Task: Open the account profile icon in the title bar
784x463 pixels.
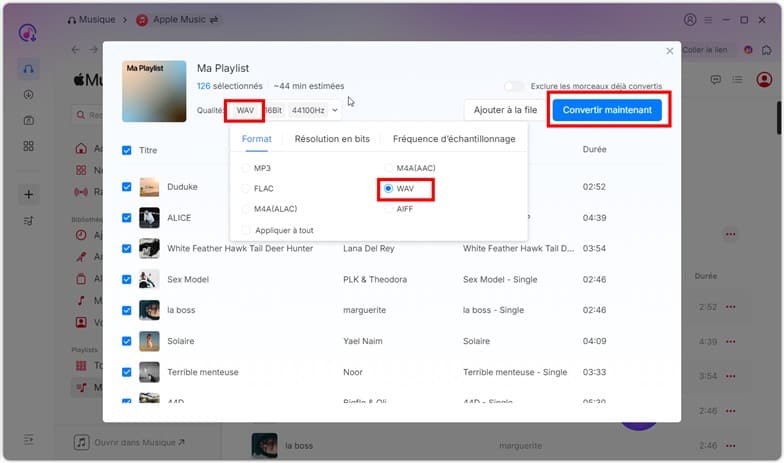Action: coord(690,20)
